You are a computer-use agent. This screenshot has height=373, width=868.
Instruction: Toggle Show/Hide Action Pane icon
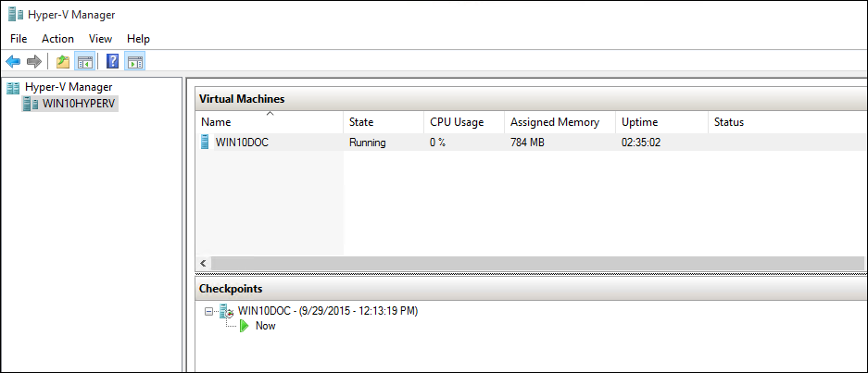[135, 62]
